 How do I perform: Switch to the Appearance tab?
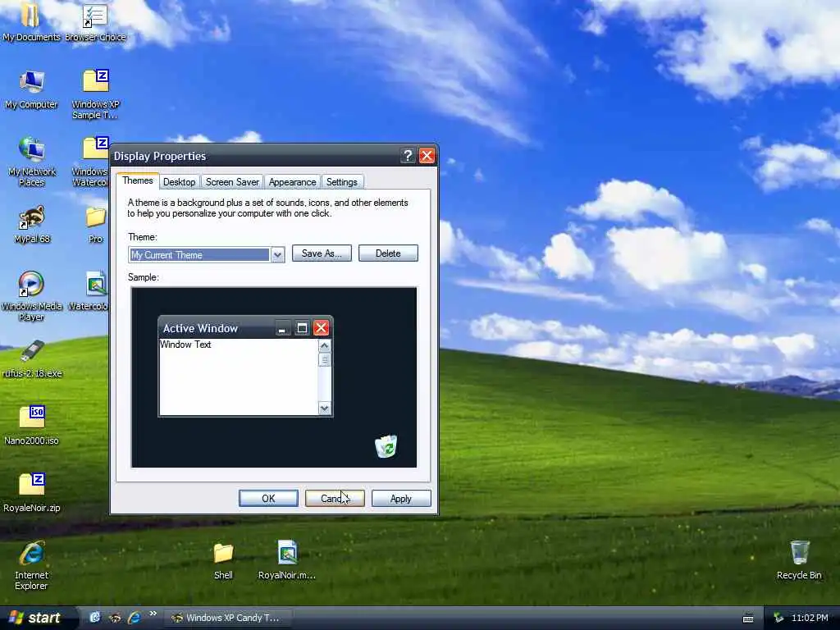(x=293, y=182)
